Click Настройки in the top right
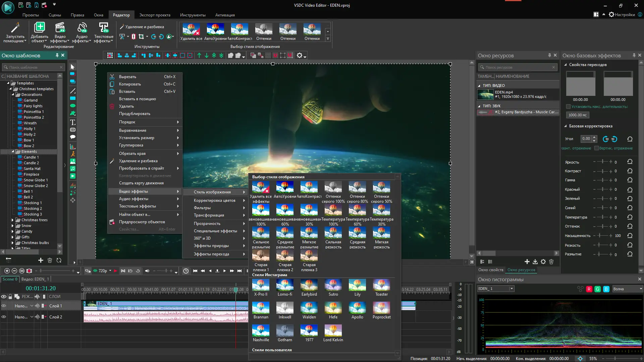The height and width of the screenshot is (362, 644). 622,14
